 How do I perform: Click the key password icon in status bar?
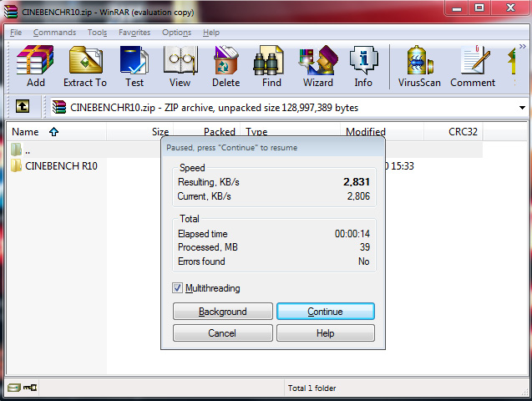(30, 388)
